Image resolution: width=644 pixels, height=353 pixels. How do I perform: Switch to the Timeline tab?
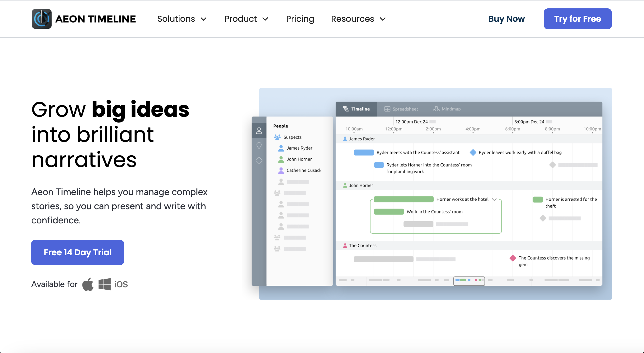coord(356,109)
